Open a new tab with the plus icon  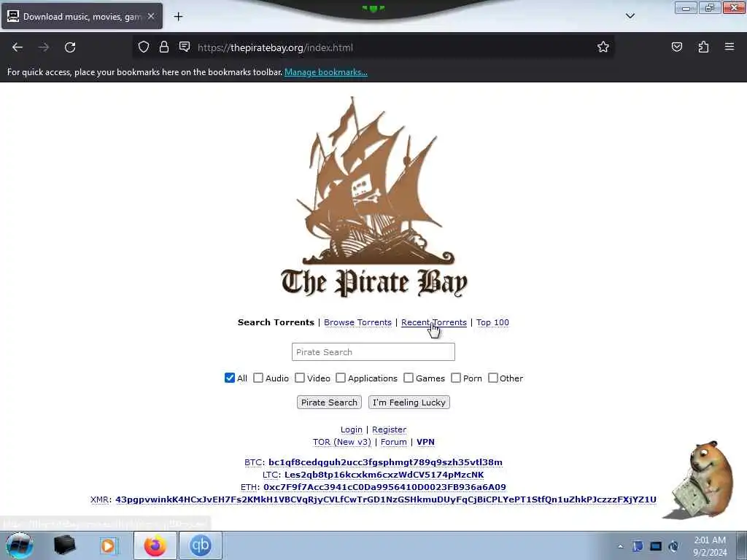pos(178,17)
